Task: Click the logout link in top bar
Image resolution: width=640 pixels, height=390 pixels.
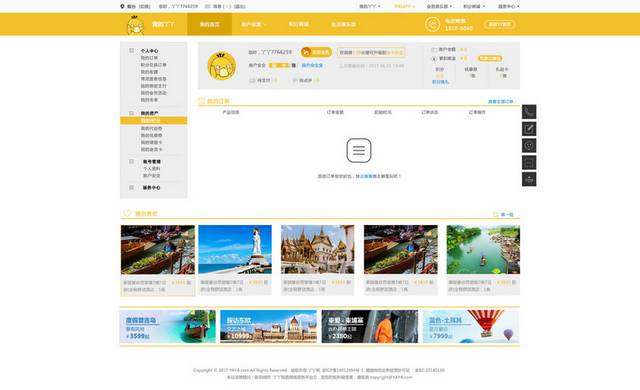Action: [x=240, y=6]
